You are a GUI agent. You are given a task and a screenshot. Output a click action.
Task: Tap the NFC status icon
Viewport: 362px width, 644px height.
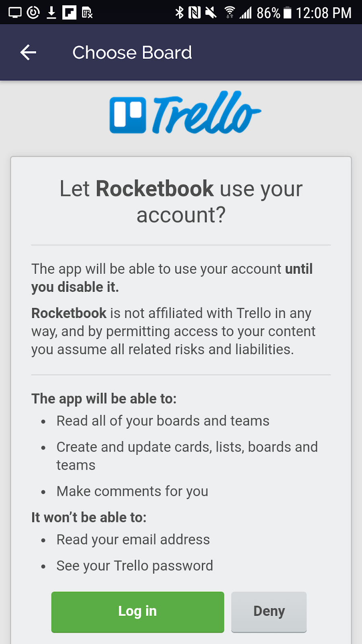point(195,12)
